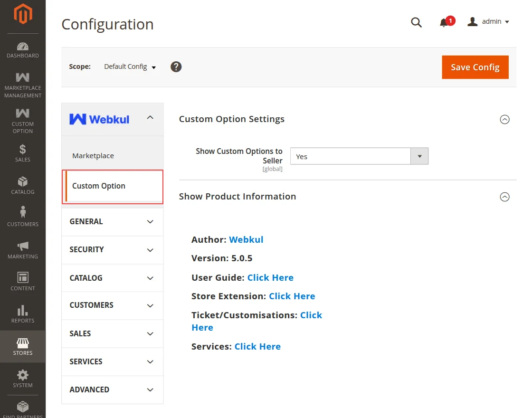Image resolution: width=532 pixels, height=418 pixels.
Task: Select the Marketplace tab under Webkul
Action: tap(93, 156)
